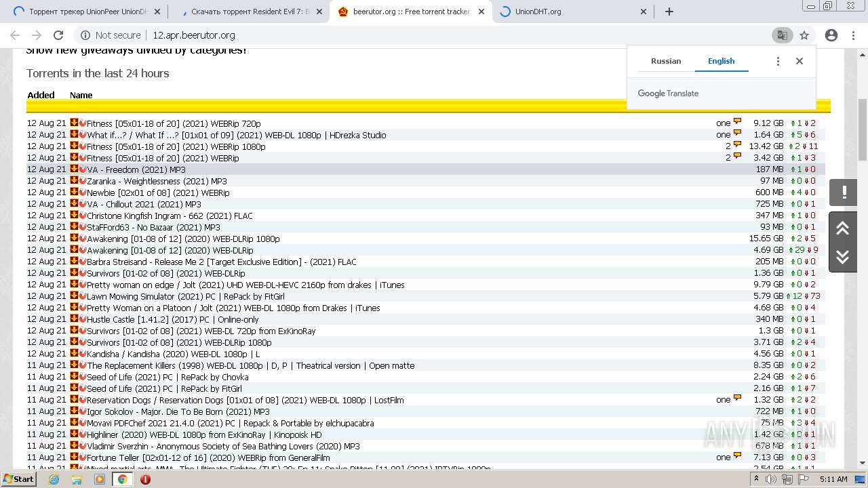
Task: Open a new browser tab
Action: pos(669,12)
